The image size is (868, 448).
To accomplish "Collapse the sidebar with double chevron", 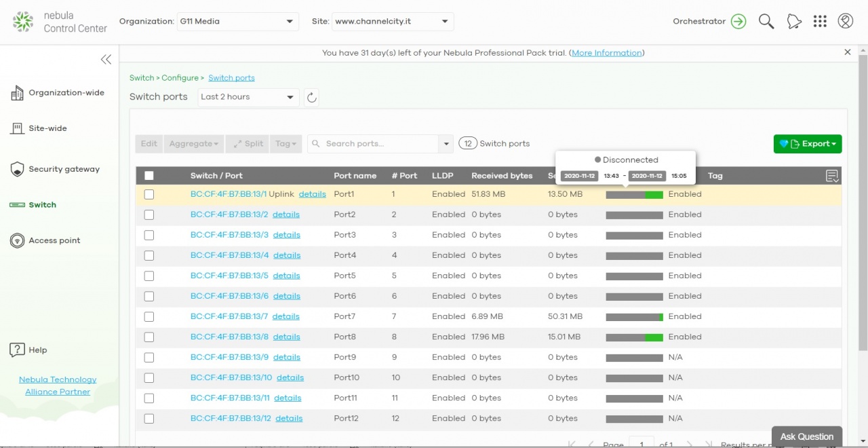I will pos(106,60).
